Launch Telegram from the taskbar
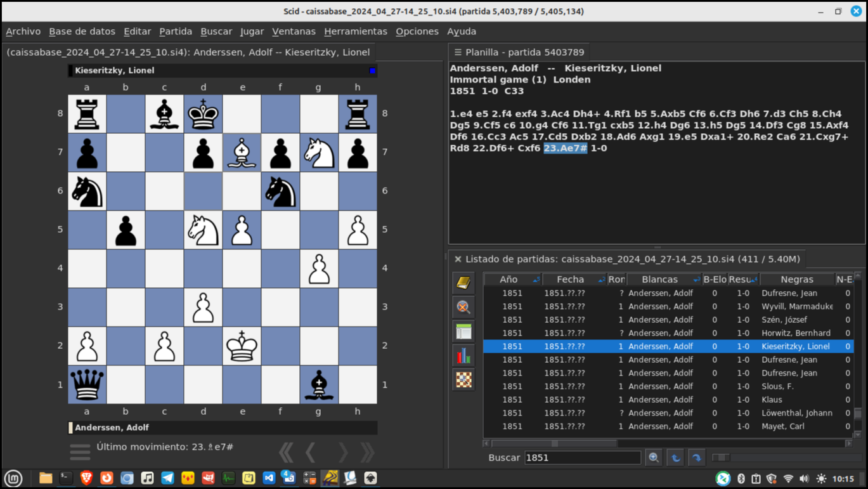Image resolution: width=868 pixels, height=489 pixels. 167,478
